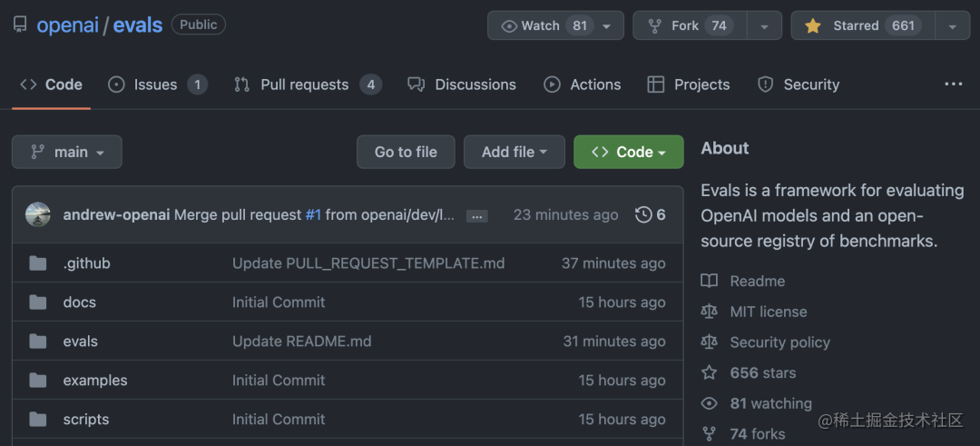View commit history via the clock icon
Viewport: 980px width, 446px height.
[x=643, y=214]
